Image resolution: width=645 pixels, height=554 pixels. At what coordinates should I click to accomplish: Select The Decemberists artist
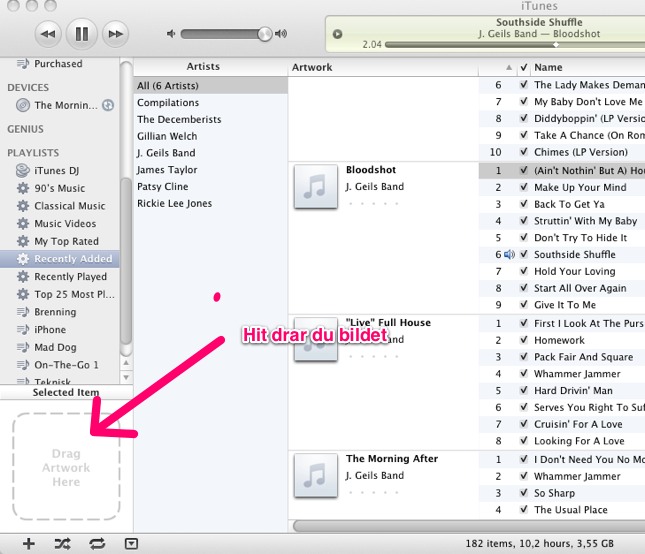tap(210, 119)
